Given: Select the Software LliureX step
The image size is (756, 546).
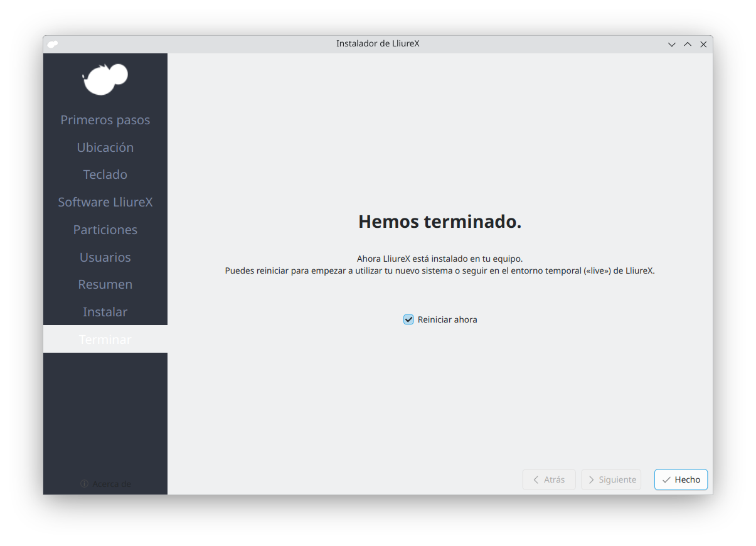Looking at the screenshot, I should click(x=105, y=202).
